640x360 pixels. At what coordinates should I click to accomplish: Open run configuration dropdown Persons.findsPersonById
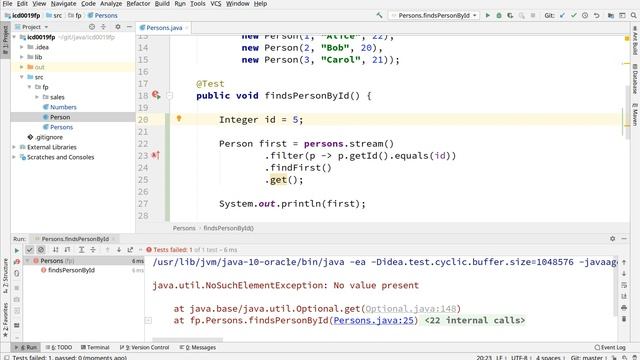click(434, 15)
